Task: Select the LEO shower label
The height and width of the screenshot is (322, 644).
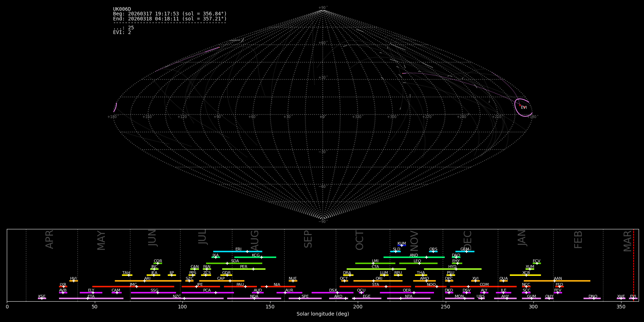Action: pyautogui.click(x=418, y=261)
